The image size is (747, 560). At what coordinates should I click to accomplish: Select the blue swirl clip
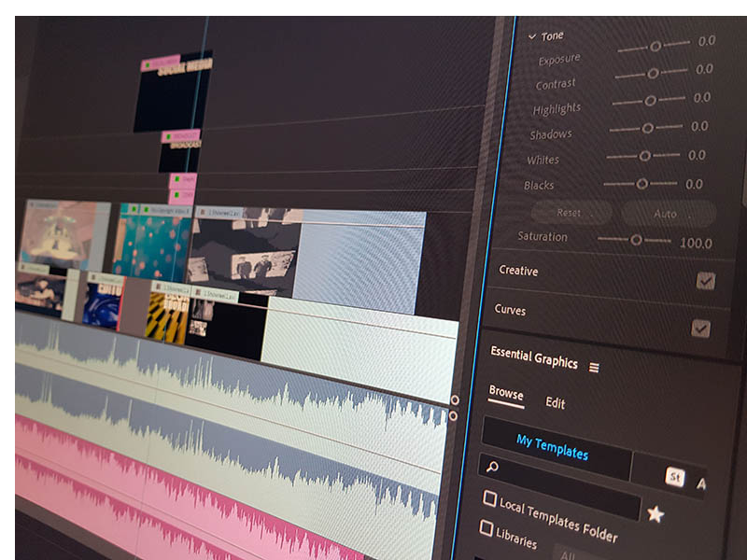pos(103,302)
